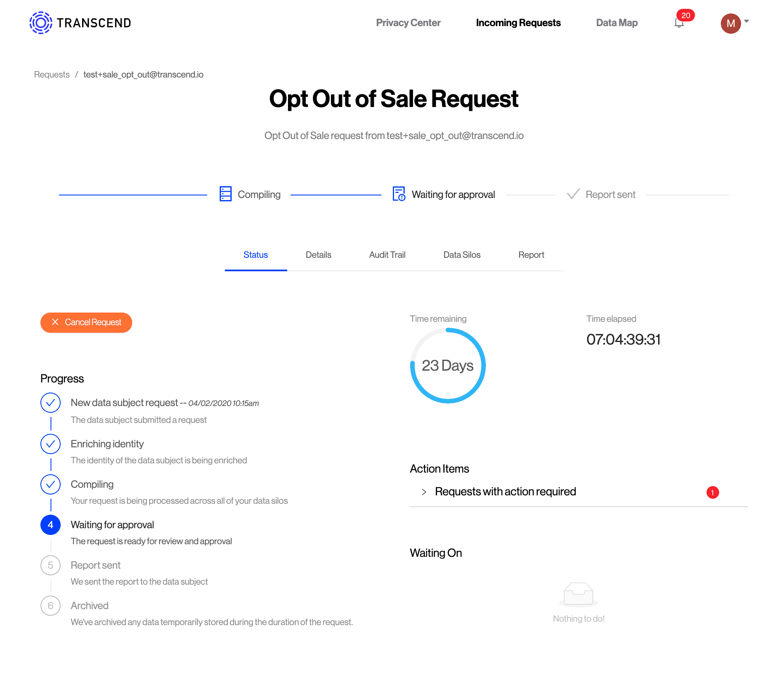Click the red action required count badge

pos(712,492)
